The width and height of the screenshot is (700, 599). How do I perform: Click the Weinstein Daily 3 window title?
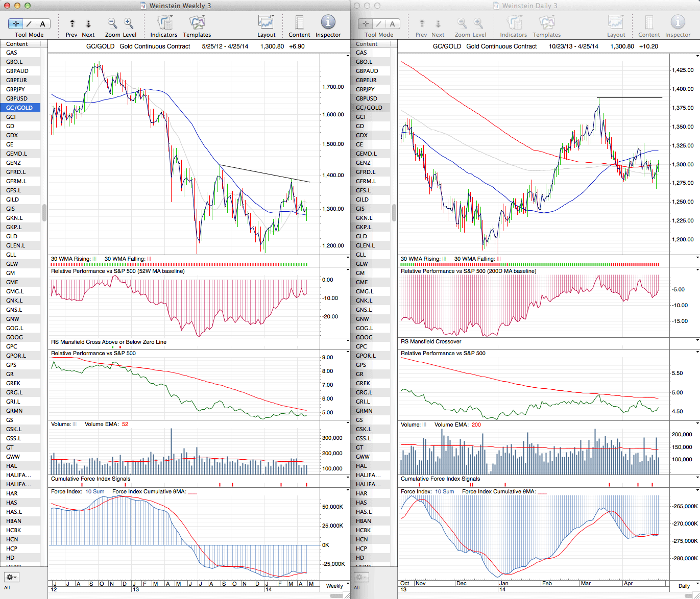pyautogui.click(x=529, y=6)
